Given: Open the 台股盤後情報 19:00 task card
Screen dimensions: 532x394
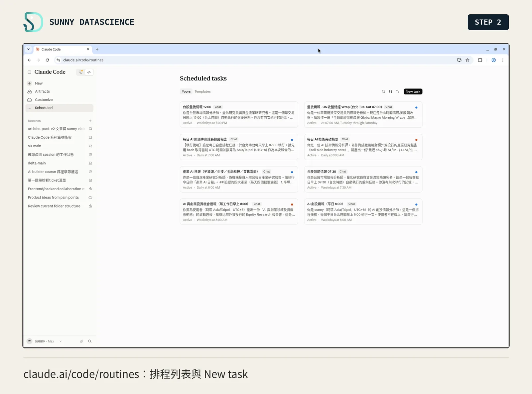Looking at the screenshot, I should pos(239,115).
